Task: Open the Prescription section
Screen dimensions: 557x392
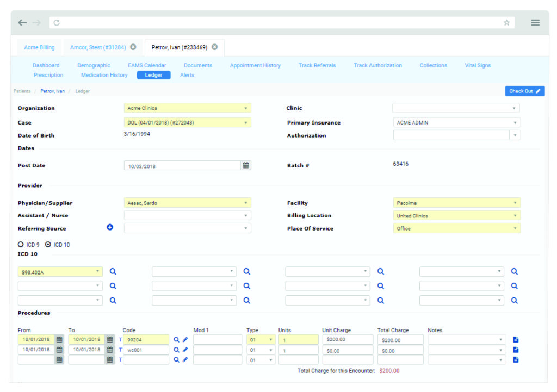Action: [48, 75]
